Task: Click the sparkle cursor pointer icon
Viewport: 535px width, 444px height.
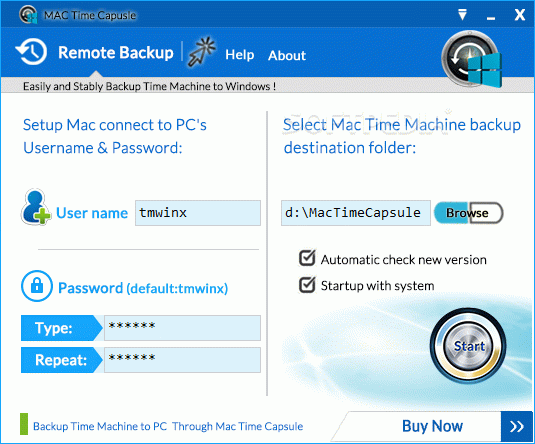Action: point(202,52)
